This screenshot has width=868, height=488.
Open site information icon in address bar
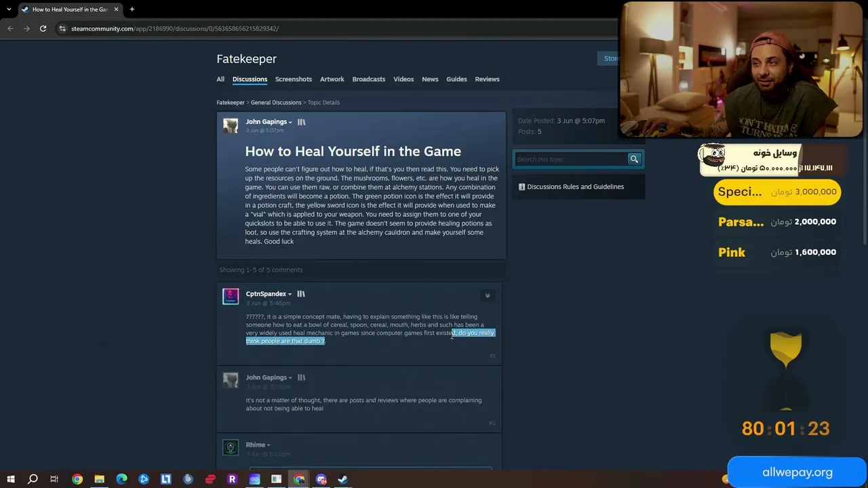coord(62,28)
